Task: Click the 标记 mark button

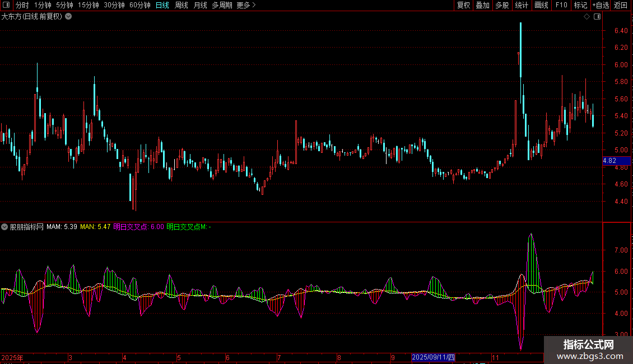Action: (x=580, y=5)
